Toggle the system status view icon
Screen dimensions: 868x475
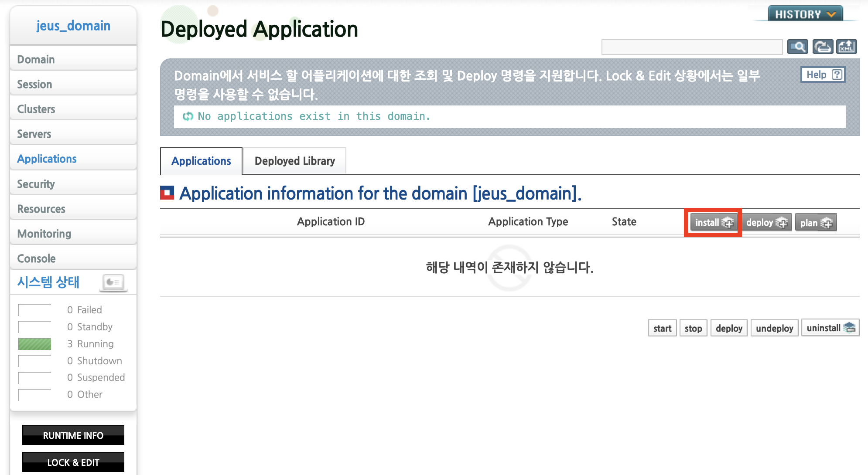113,282
